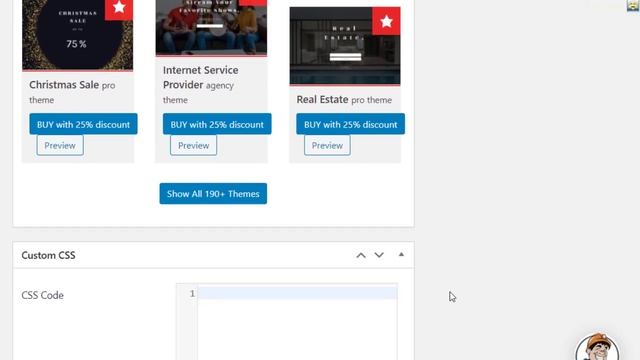
Task: Click the Custom CSS panel heading
Action: (49, 256)
